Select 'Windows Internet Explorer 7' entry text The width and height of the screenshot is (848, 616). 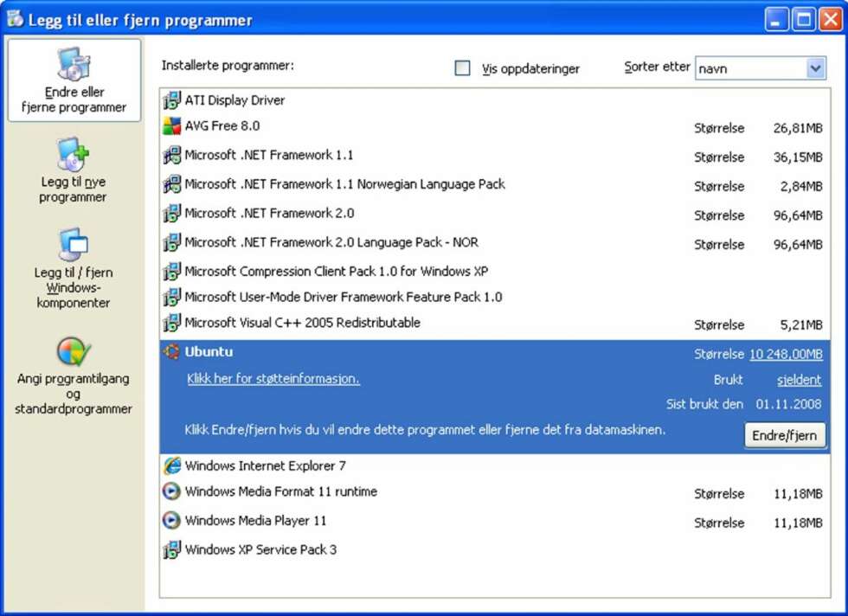pyautogui.click(x=265, y=466)
